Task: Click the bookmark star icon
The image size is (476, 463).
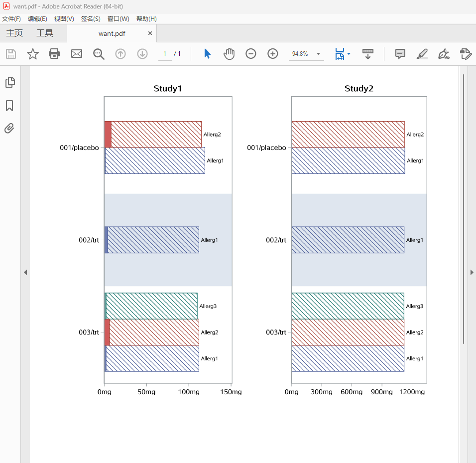Action: pos(33,54)
